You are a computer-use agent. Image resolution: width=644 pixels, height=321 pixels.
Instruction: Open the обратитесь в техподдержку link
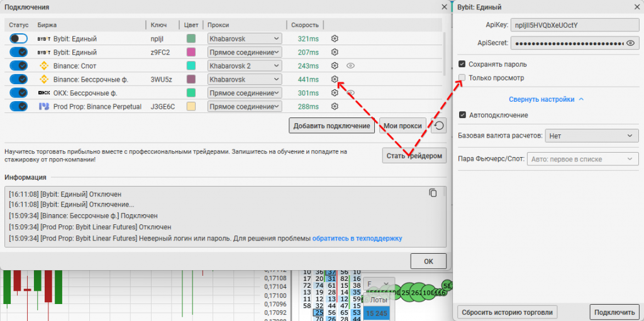[x=357, y=238]
